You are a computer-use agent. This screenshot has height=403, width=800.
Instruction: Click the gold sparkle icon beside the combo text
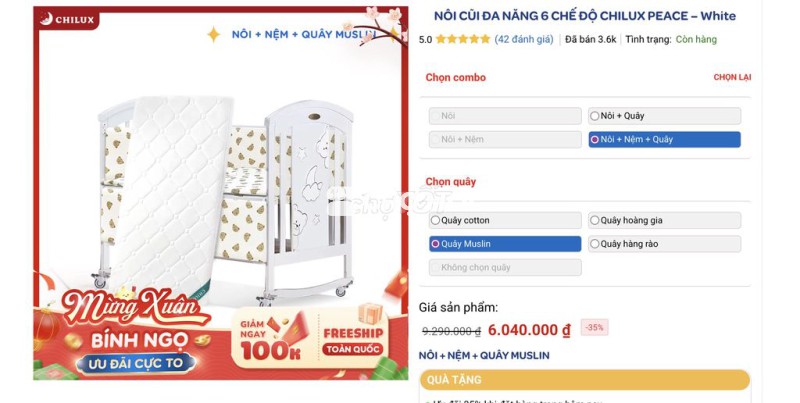pos(213,34)
